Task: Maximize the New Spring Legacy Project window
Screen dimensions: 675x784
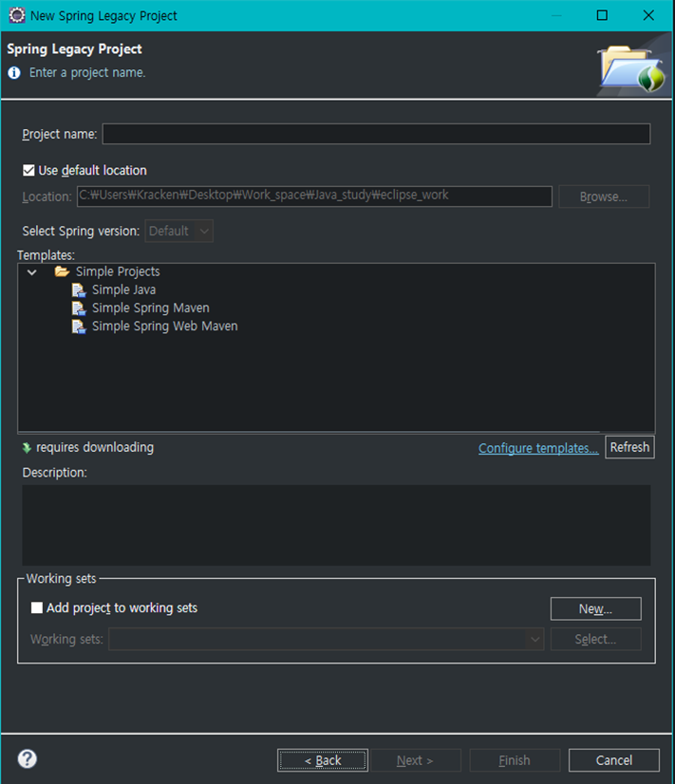Action: pyautogui.click(x=602, y=15)
